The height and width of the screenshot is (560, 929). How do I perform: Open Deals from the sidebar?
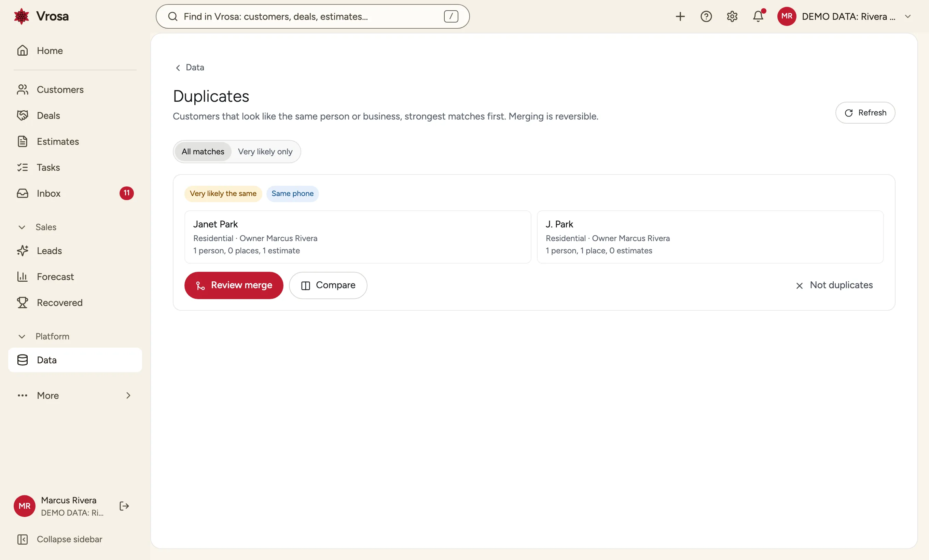[x=75, y=116]
